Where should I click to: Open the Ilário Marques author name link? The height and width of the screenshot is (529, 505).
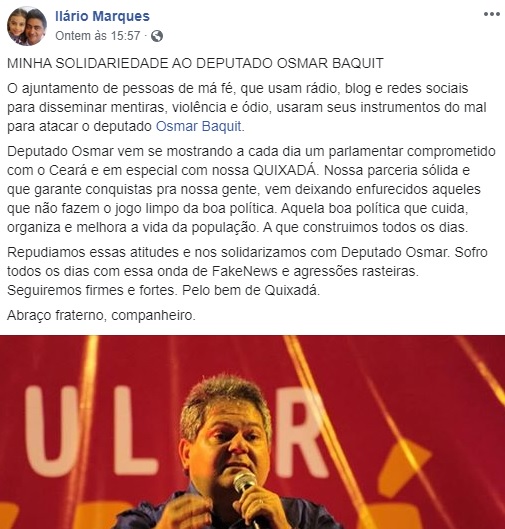[x=102, y=16]
